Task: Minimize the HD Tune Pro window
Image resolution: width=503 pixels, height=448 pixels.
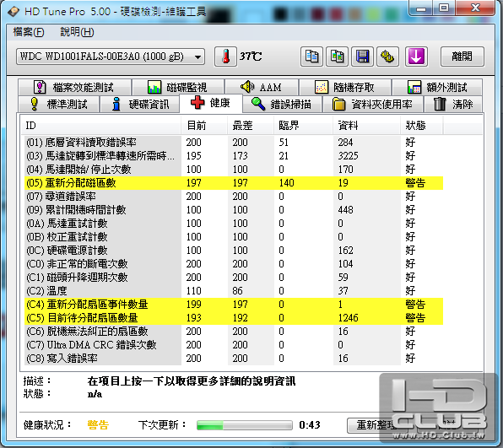Action: (x=421, y=8)
